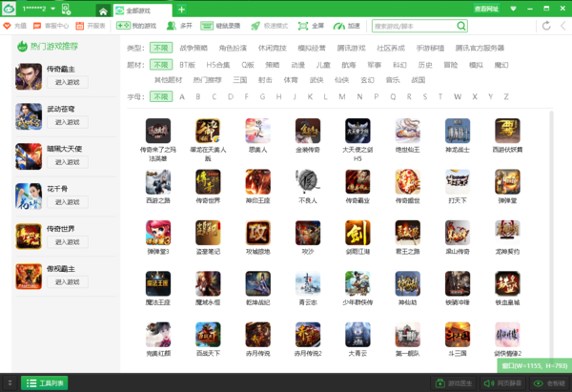The width and height of the screenshot is (572, 392).
Task: Toggle 极速模式 turbo mode
Action: click(270, 26)
